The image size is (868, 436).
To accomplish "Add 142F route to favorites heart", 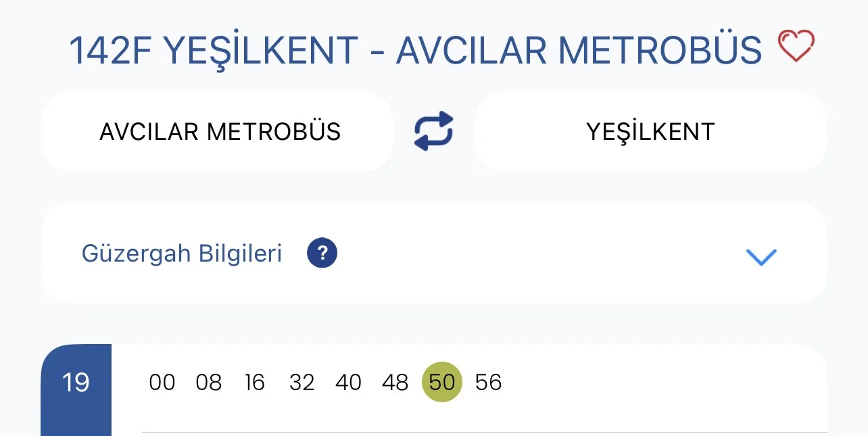I will coord(796,47).
